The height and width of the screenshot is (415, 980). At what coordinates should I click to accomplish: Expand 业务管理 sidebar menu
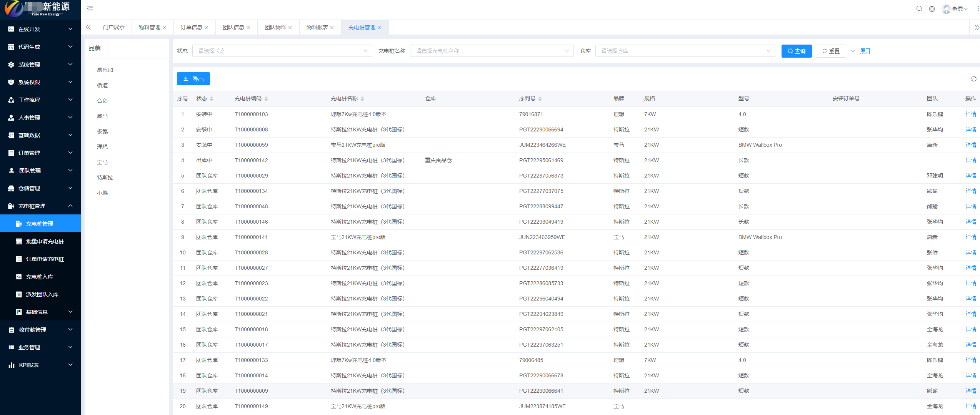(x=40, y=347)
